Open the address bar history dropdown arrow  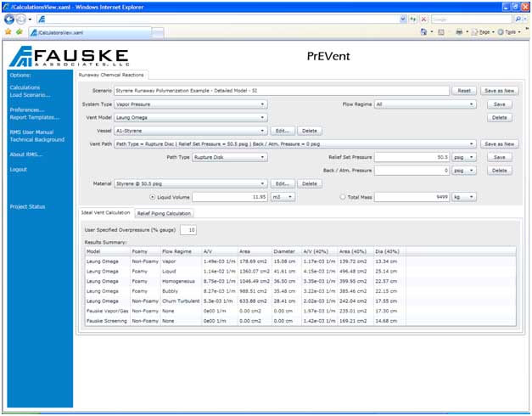tap(403, 20)
